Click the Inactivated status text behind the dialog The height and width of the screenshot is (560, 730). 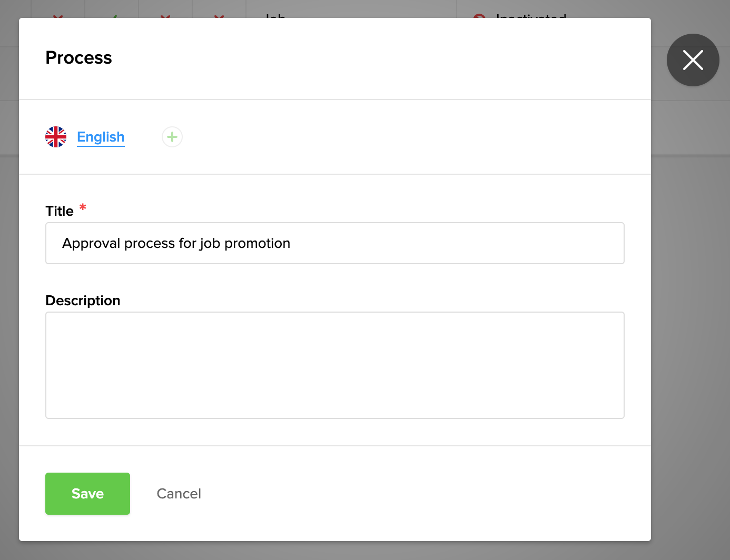[x=531, y=16]
